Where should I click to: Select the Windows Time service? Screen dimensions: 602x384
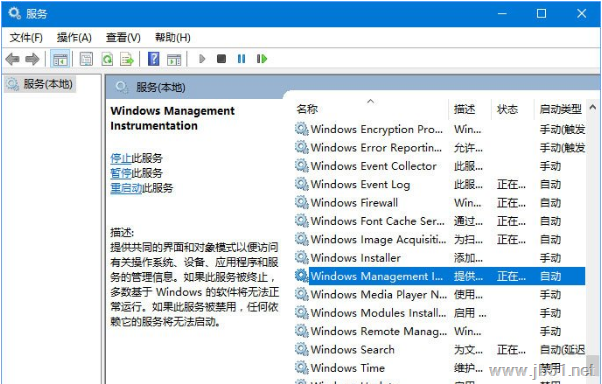[x=440, y=368]
